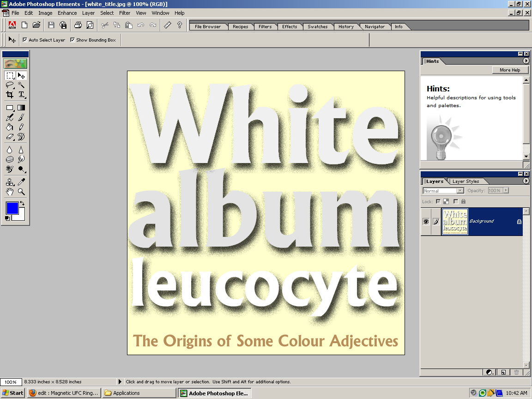Swap foreground and background colors

(x=22, y=203)
